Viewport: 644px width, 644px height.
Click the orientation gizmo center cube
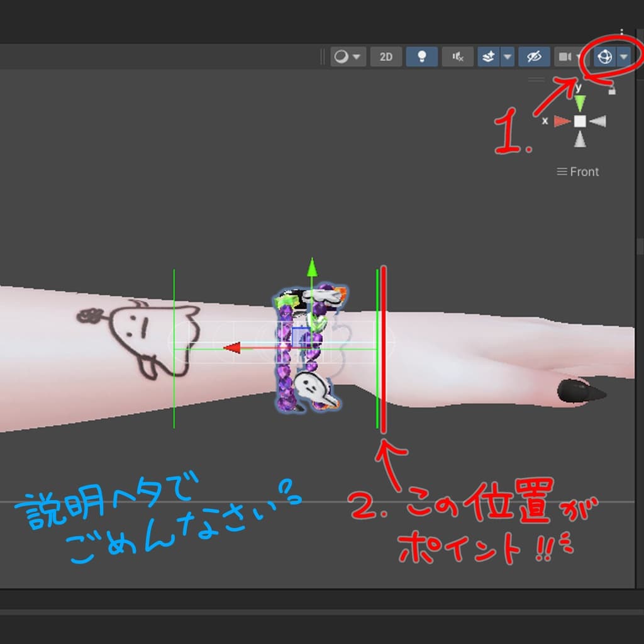(x=579, y=121)
